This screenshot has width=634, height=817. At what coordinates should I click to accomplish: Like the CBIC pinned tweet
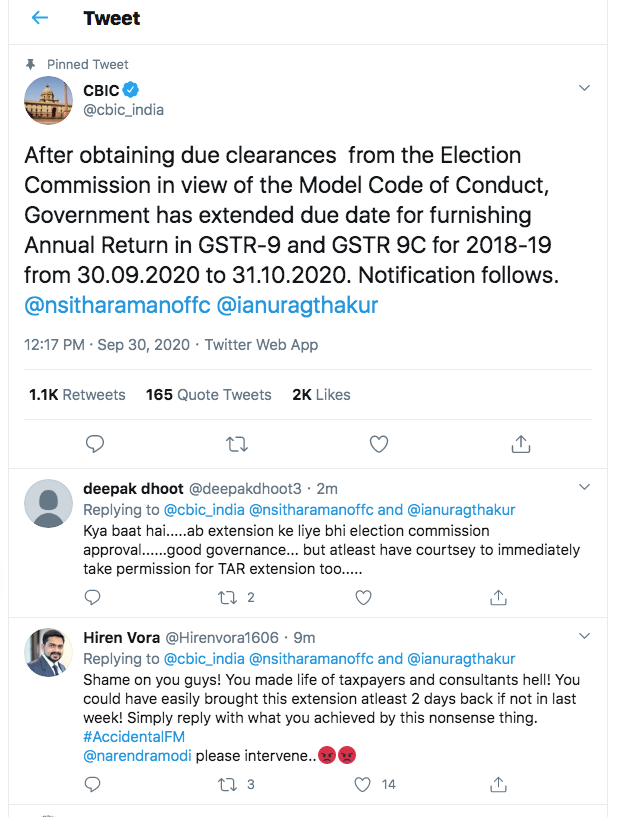379,443
